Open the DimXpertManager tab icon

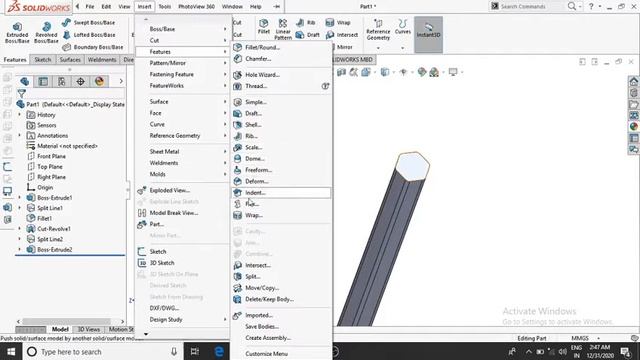(80, 81)
